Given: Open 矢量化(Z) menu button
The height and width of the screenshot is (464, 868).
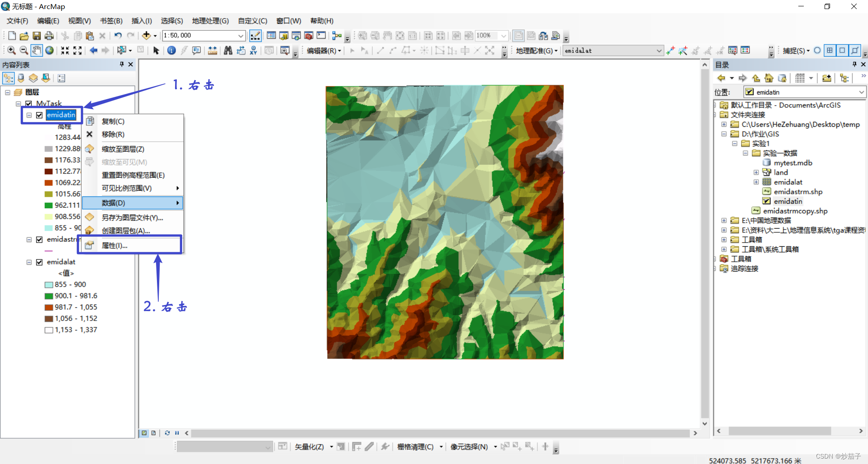Looking at the screenshot, I should click(314, 447).
